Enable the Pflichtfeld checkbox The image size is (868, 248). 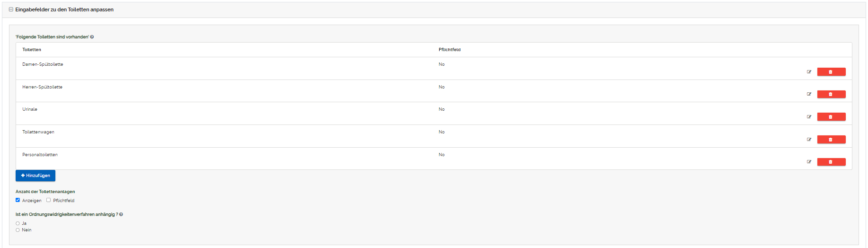[x=48, y=200]
